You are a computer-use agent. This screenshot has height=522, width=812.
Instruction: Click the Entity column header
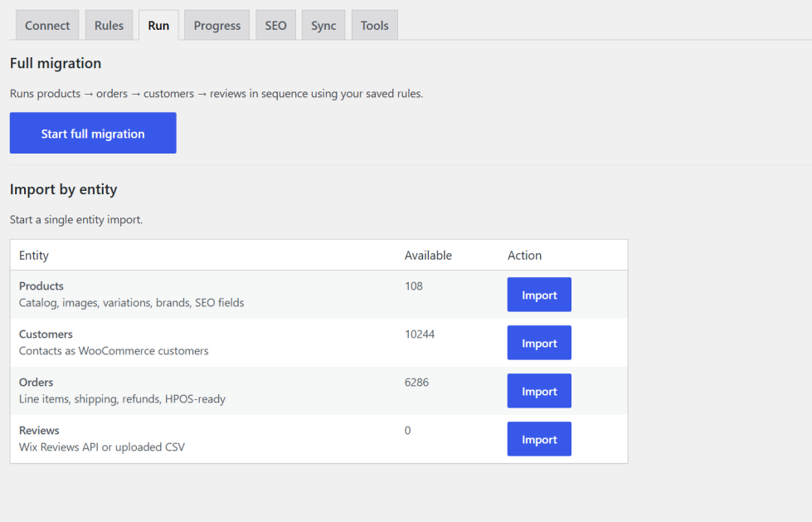pyautogui.click(x=34, y=255)
